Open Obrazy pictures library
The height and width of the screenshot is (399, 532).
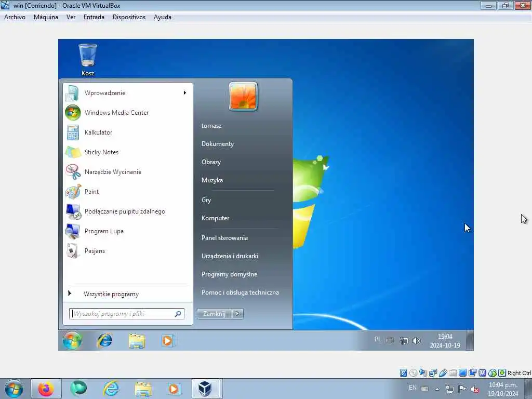point(211,162)
